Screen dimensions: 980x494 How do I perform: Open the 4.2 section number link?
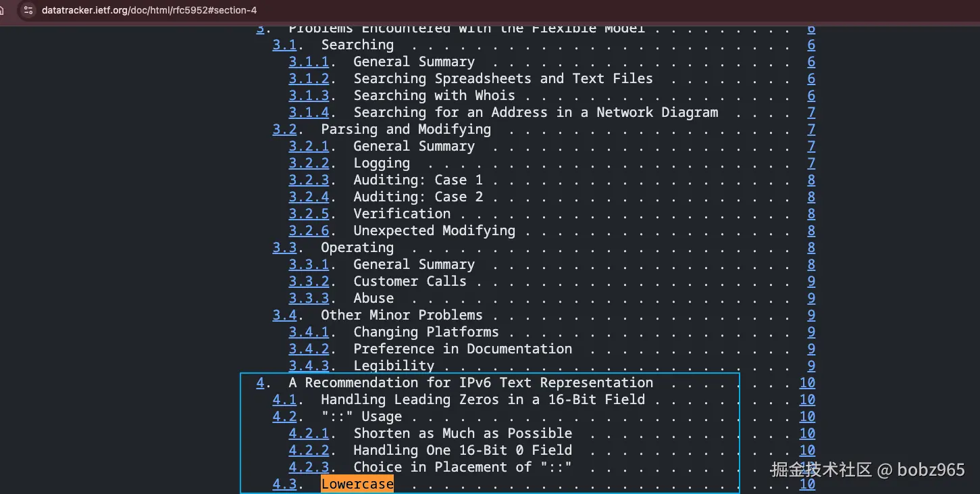(284, 417)
